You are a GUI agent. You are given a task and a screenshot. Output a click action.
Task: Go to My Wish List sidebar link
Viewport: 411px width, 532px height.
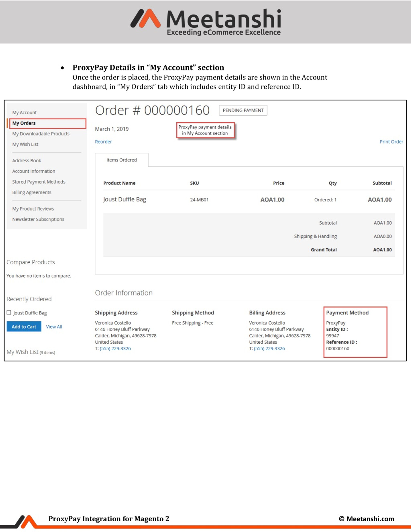(25, 144)
